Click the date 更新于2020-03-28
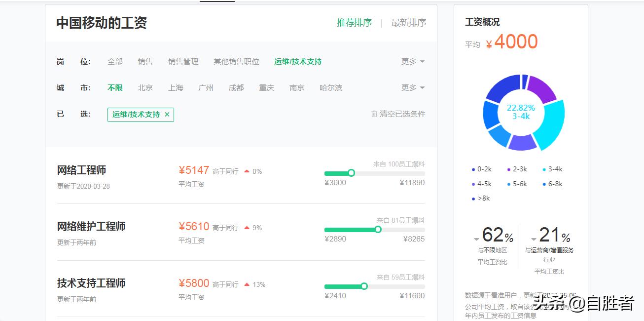The height and width of the screenshot is (321, 644). (x=83, y=187)
